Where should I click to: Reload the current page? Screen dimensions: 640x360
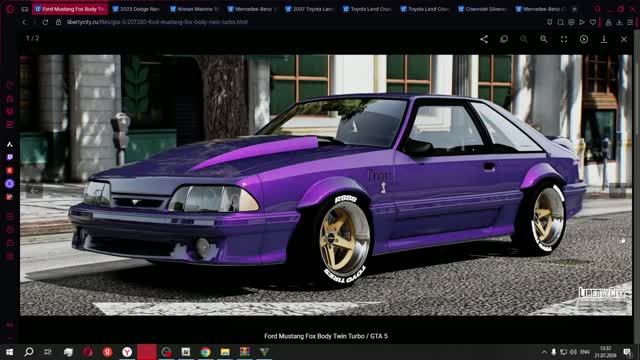click(45, 22)
